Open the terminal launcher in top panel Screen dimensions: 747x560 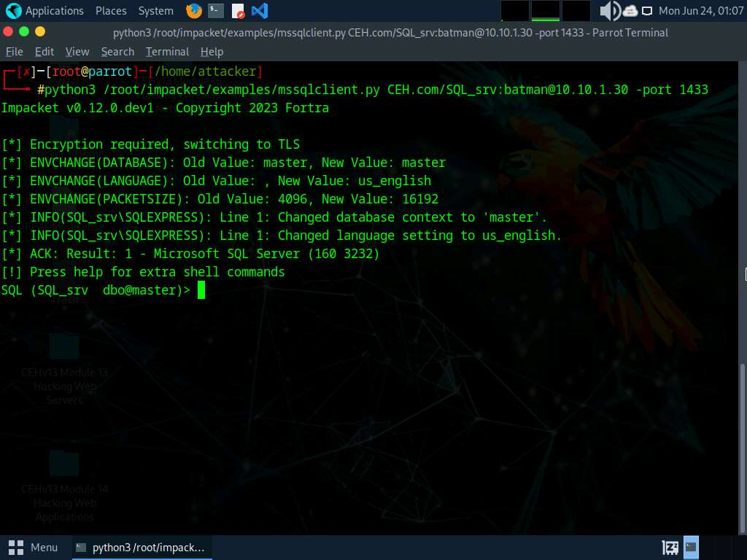215,11
